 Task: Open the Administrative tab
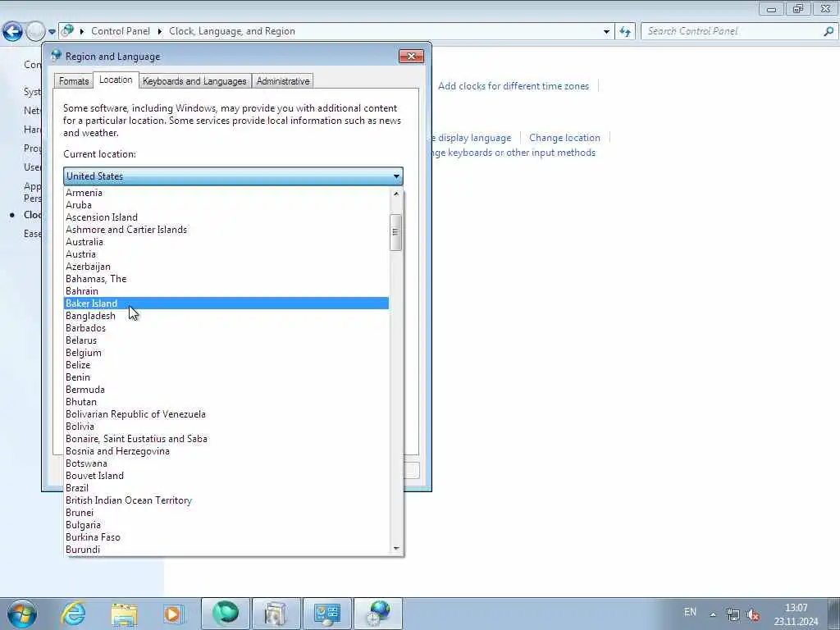283,81
